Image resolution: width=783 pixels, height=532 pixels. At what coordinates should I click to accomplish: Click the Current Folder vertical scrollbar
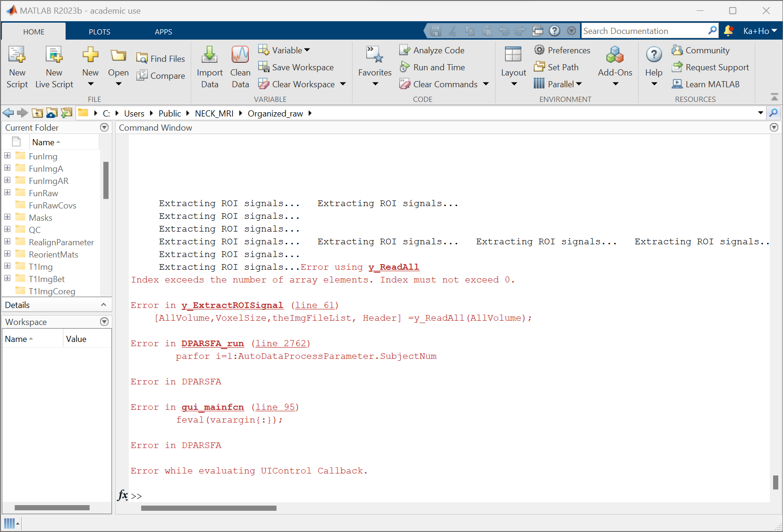pos(106,180)
